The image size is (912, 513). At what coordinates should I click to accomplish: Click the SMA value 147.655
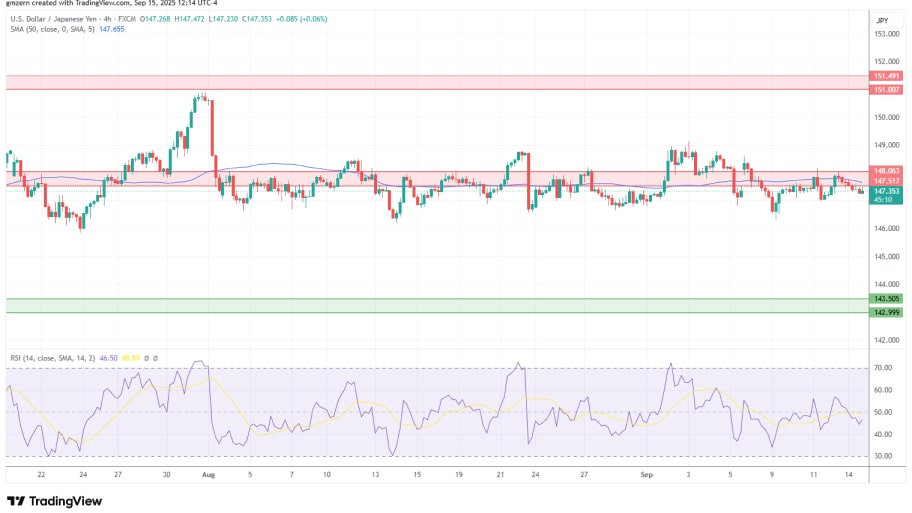coord(112,29)
